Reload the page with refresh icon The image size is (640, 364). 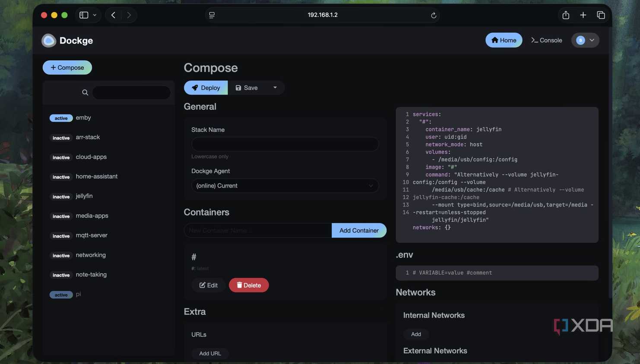434,15
